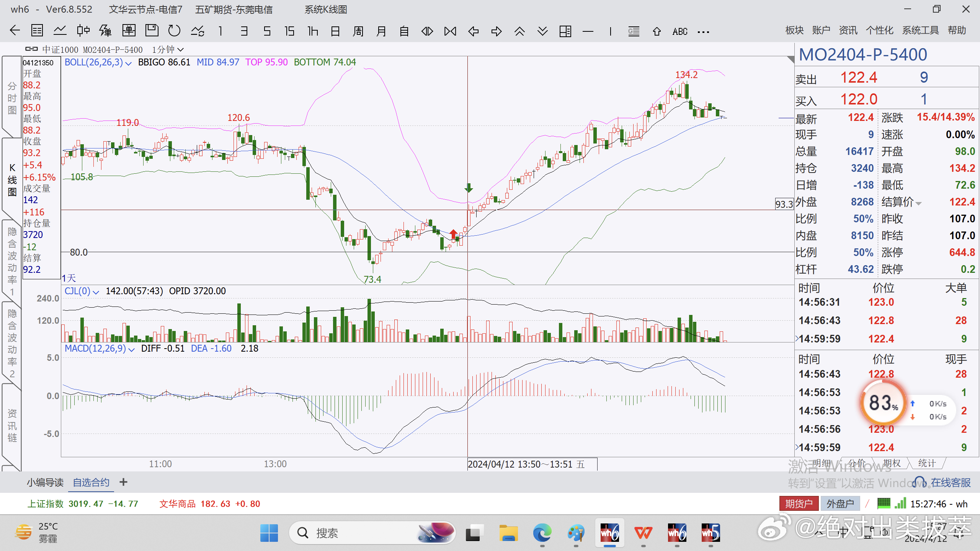The width and height of the screenshot is (980, 551).
Task: Click the refresh circular arrow icon
Action: point(175,31)
